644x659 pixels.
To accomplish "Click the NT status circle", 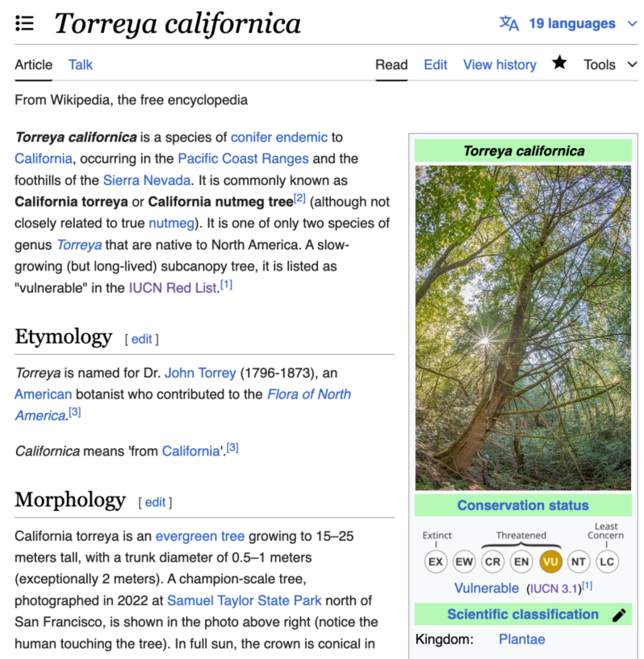I will [x=578, y=562].
